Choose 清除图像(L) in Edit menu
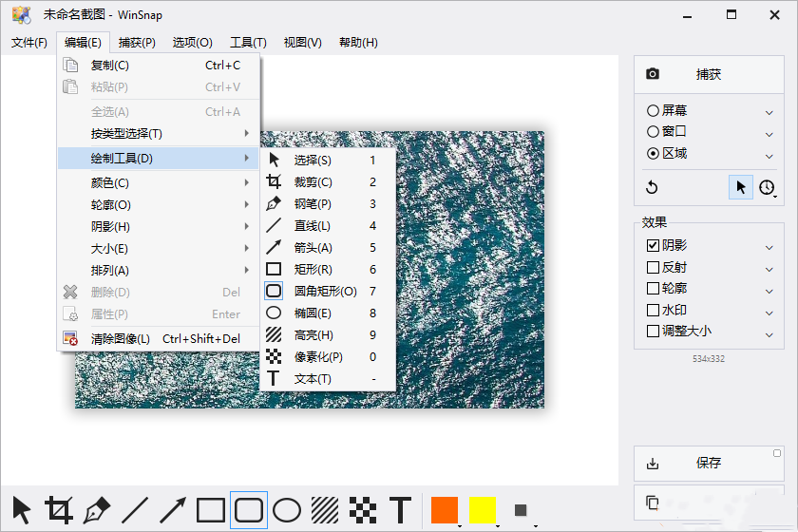The image size is (798, 532). 159,338
